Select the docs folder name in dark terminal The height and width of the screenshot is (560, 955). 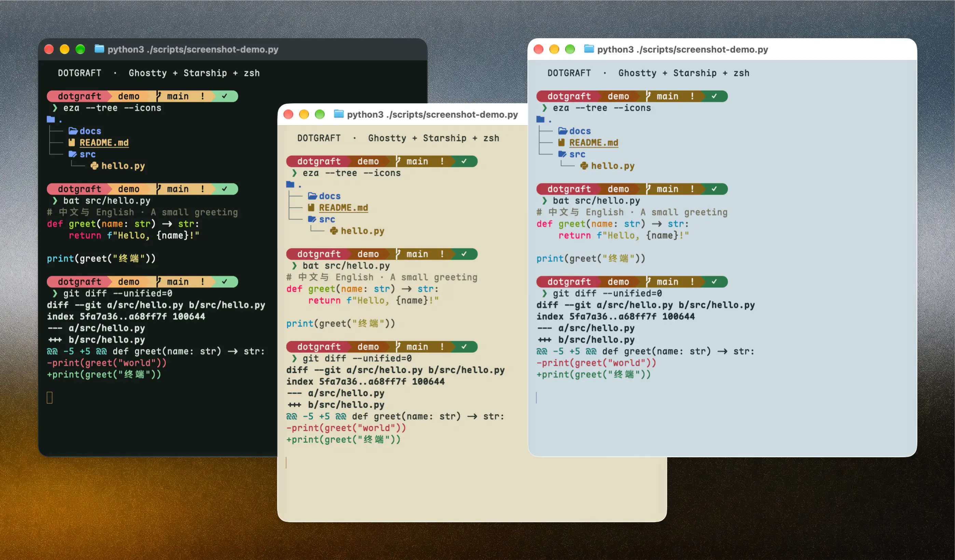click(x=91, y=131)
